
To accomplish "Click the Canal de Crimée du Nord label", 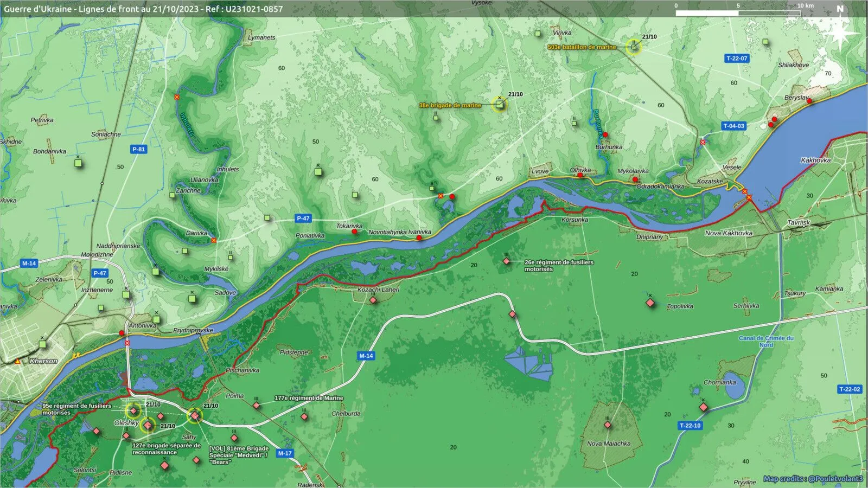I will pyautogui.click(x=766, y=341).
